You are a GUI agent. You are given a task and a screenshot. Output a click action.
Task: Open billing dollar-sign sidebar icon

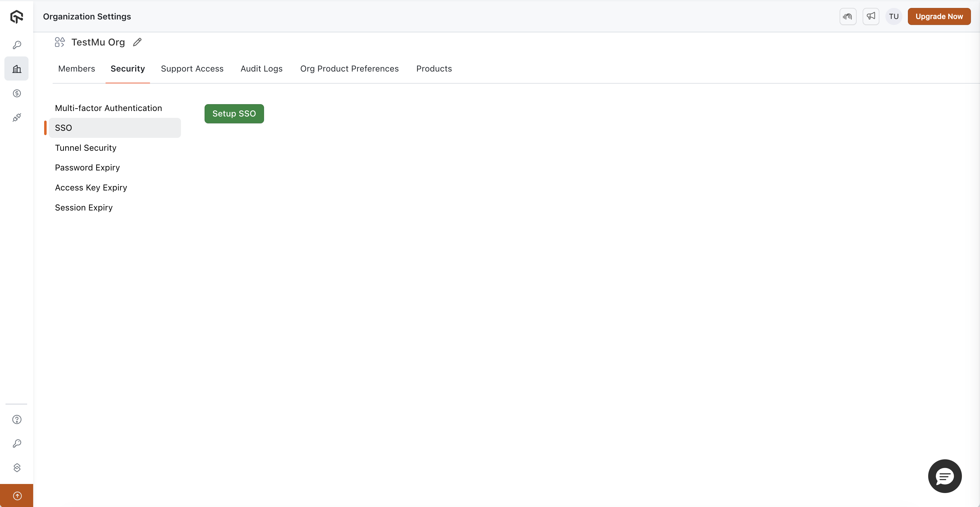17,93
